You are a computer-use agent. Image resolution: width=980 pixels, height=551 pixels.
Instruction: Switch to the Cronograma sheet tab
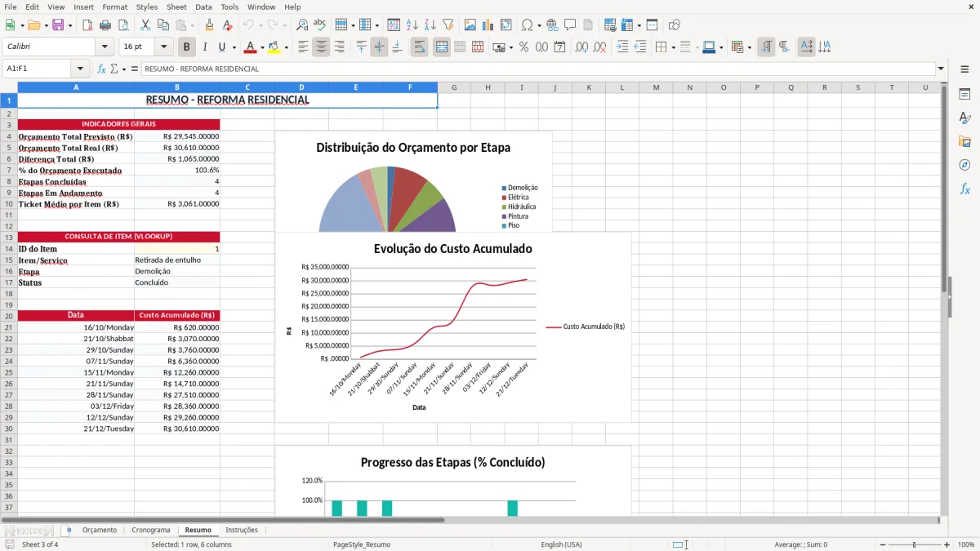[x=151, y=531]
